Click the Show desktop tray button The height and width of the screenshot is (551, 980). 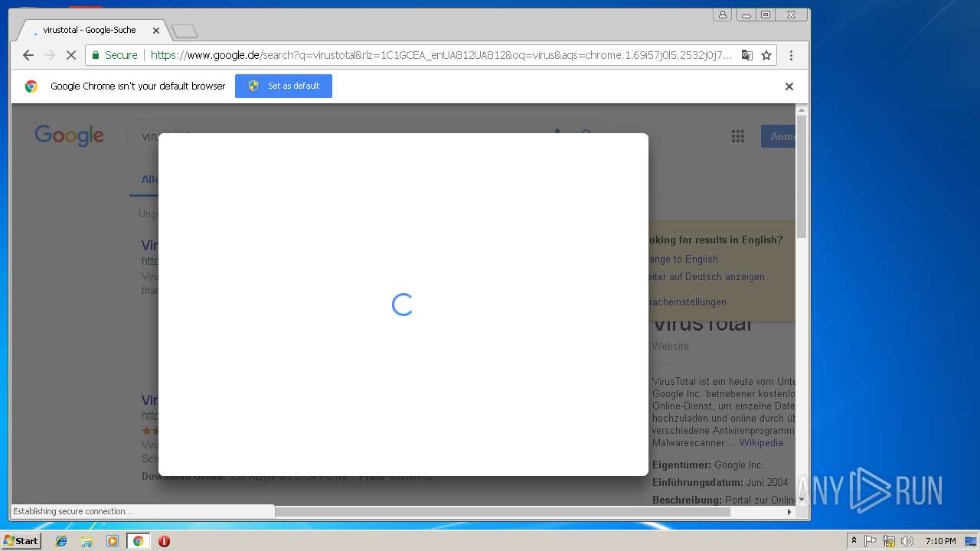[x=971, y=541]
